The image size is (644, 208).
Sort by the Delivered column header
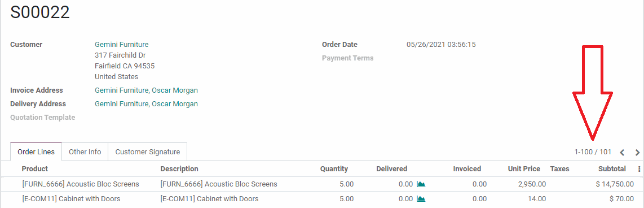pos(391,169)
